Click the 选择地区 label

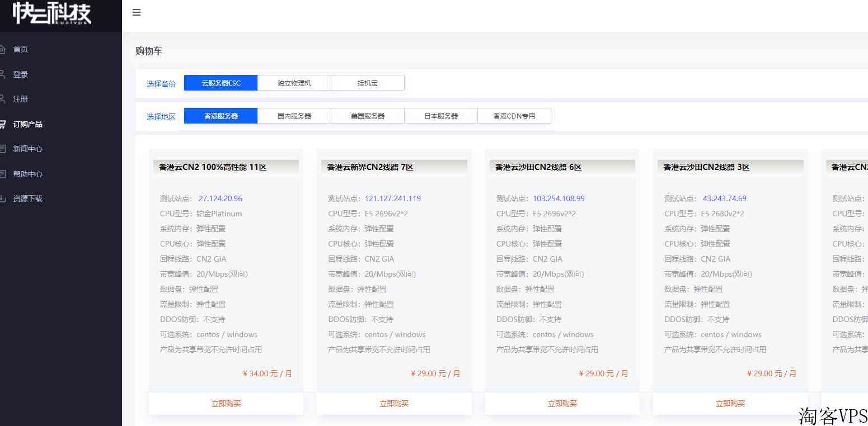click(161, 117)
